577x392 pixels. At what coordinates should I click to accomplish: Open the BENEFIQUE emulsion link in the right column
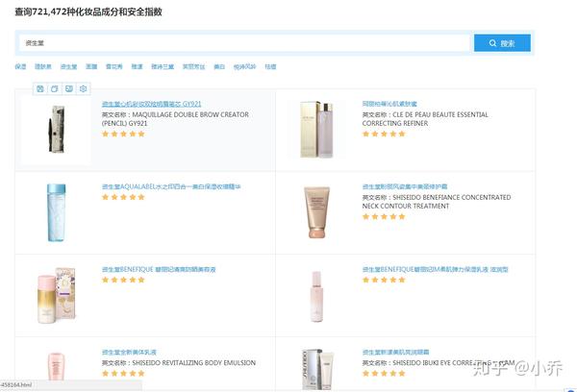click(x=435, y=270)
